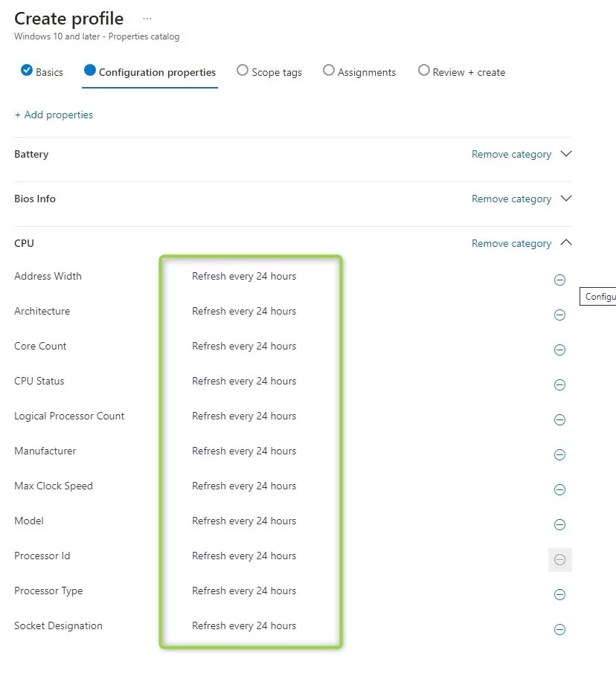Remove category for Bios Info
This screenshot has width=616, height=679.
click(511, 199)
